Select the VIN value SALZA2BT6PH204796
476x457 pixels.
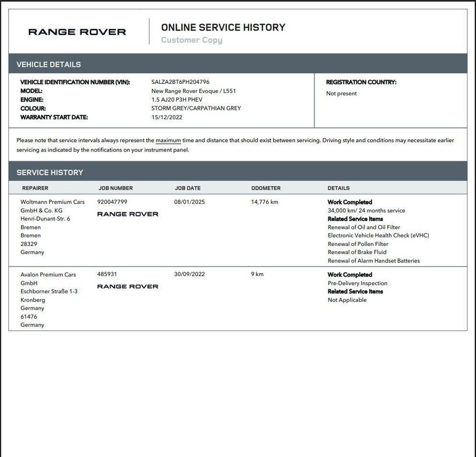tap(180, 82)
